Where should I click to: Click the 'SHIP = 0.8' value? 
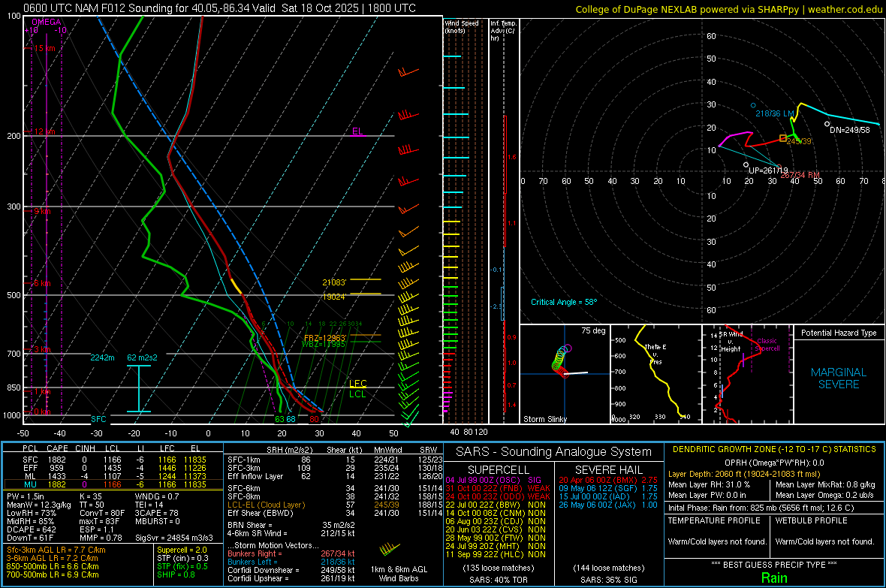click(176, 574)
